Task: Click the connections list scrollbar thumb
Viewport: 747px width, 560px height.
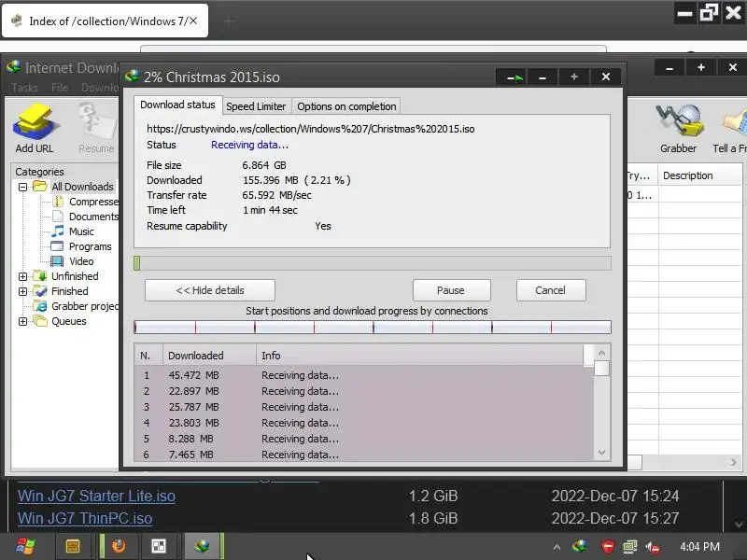Action: click(601, 368)
